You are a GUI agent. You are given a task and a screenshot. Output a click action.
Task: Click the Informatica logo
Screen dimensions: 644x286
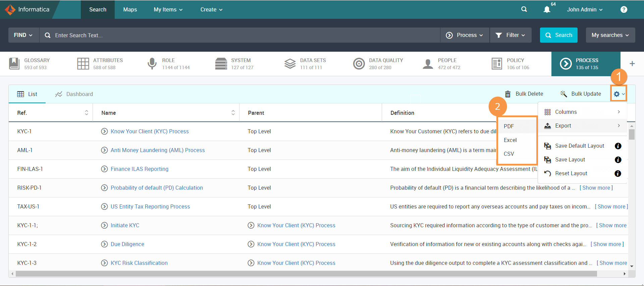[x=27, y=9]
